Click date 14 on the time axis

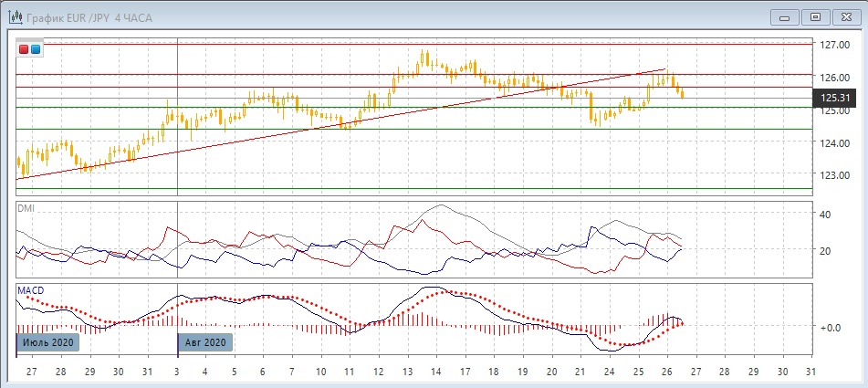point(438,373)
